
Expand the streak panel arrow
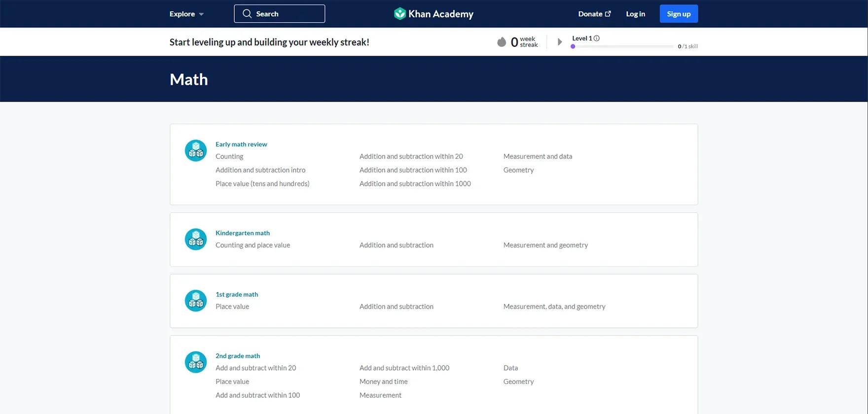560,42
